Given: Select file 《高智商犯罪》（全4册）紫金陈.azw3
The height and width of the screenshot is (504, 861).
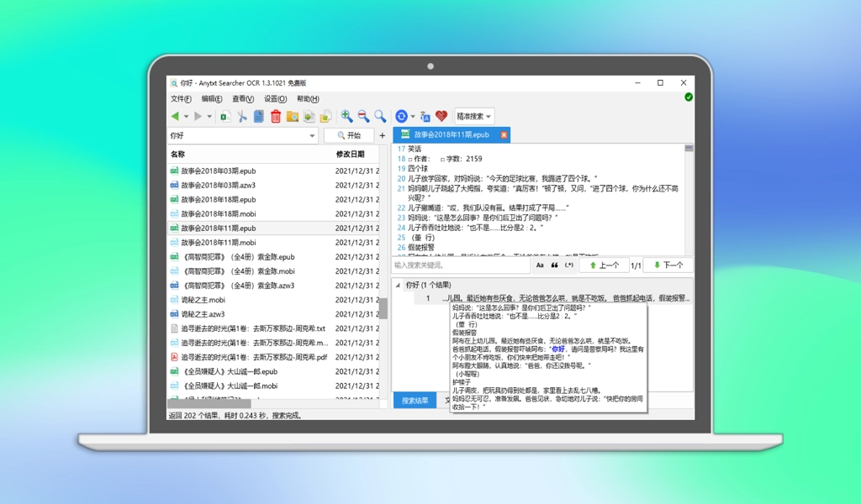Looking at the screenshot, I should tap(238, 285).
